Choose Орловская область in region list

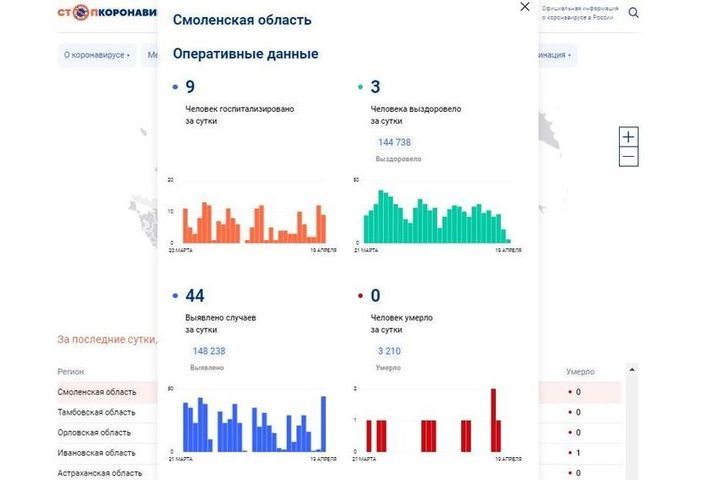pyautogui.click(x=94, y=432)
